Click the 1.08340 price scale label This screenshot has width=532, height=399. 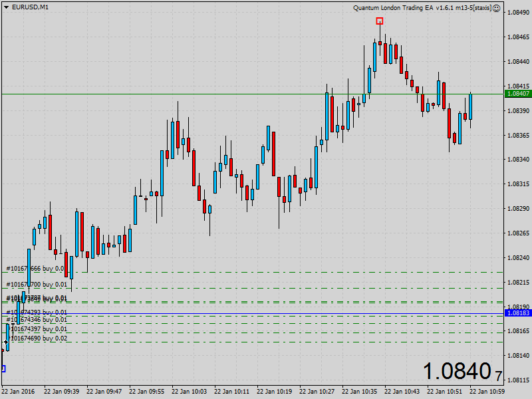point(518,159)
